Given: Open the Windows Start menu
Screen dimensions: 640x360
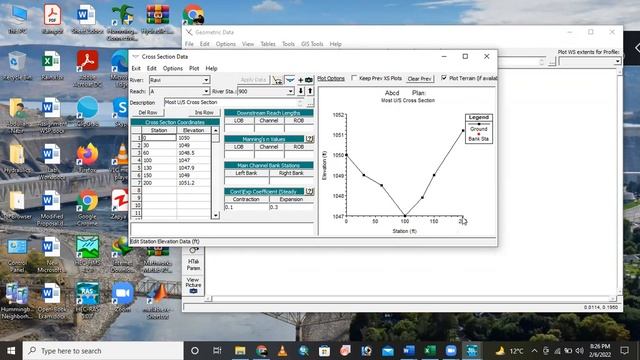Looking at the screenshot, I should 11,351.
